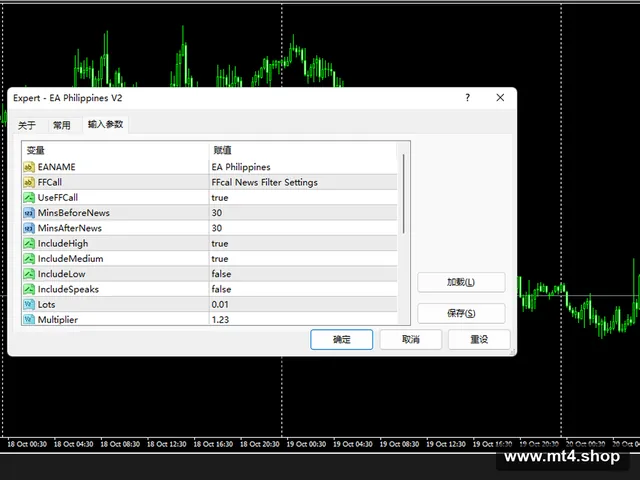Select the IncludeSpeaks value false
The image size is (640, 480).
[x=221, y=289]
